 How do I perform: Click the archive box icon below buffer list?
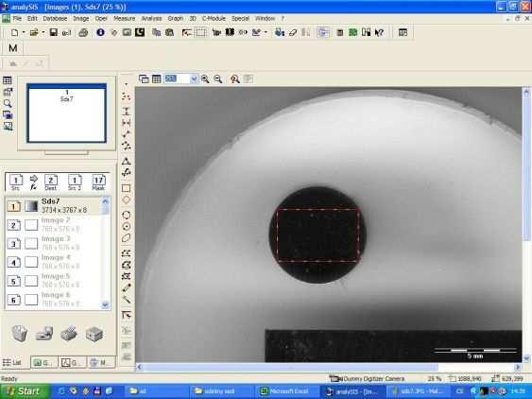click(94, 335)
